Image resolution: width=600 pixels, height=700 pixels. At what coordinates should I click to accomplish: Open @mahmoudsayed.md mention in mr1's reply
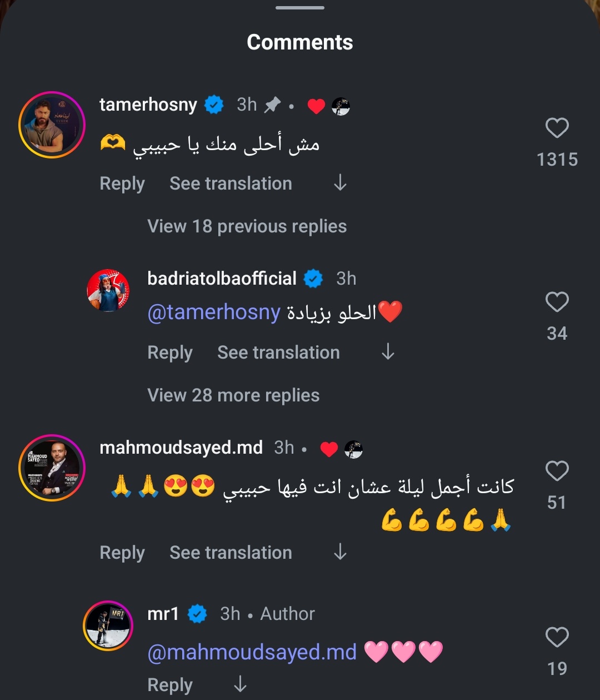[252, 652]
